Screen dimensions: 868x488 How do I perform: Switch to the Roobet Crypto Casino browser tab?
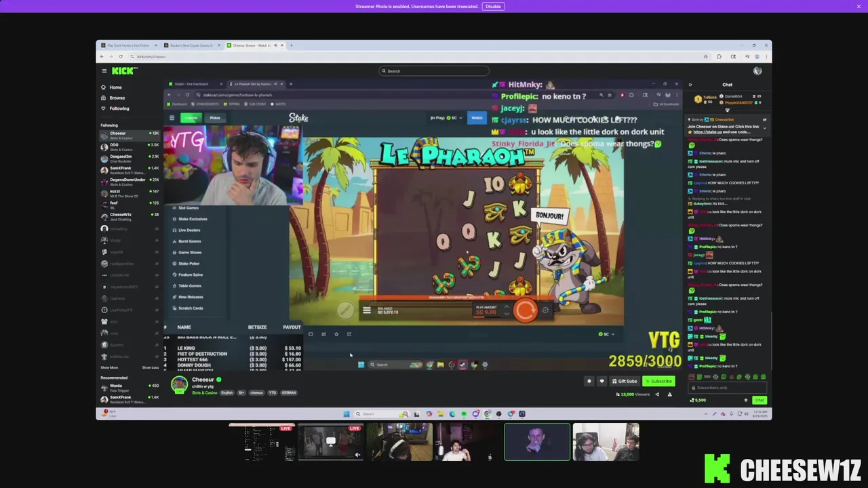191,45
